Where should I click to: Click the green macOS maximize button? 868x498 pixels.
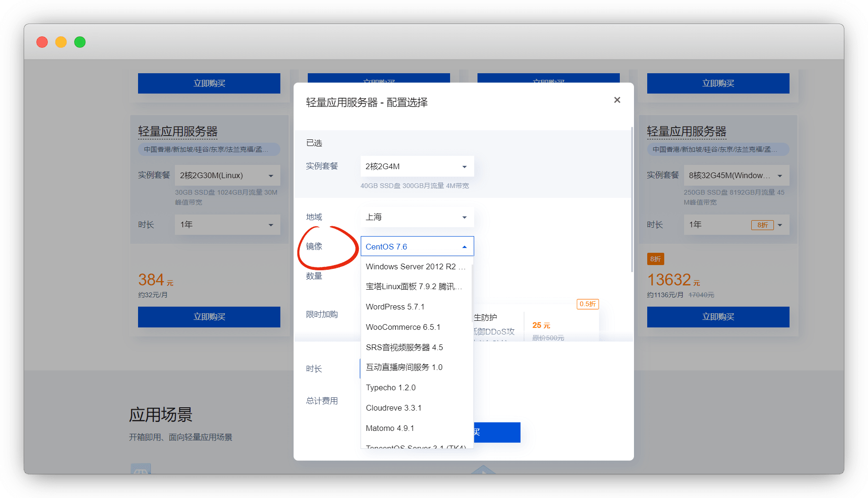(80, 42)
